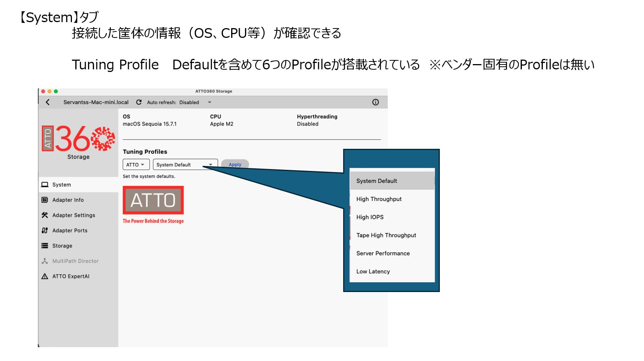Select High Throughput from profile list
The height and width of the screenshot is (361, 644).
379,199
